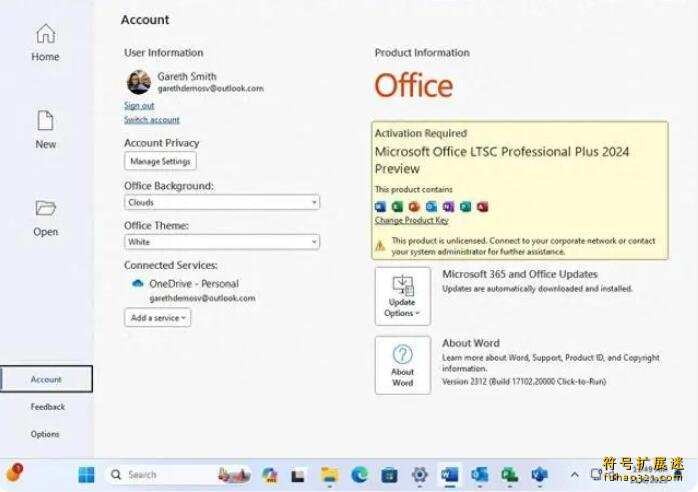Click the PowerPoint icon under This product contains
Image resolution: width=698 pixels, height=492 pixels.
(414, 207)
